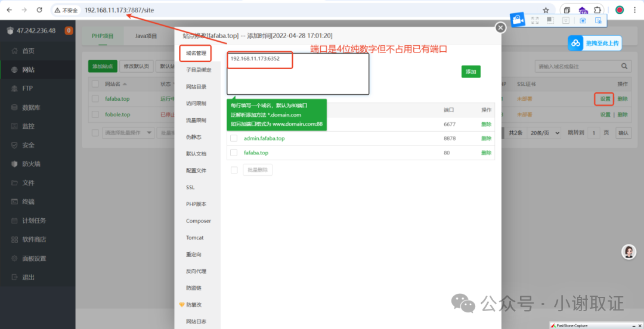This screenshot has height=329, width=644.
Task: Go forward in browser history
Action: coord(24,10)
